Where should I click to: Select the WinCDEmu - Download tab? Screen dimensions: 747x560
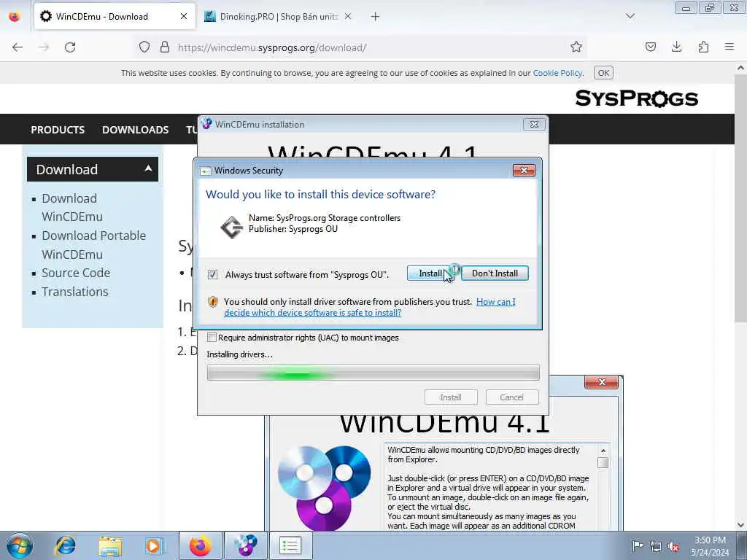[x=115, y=17]
